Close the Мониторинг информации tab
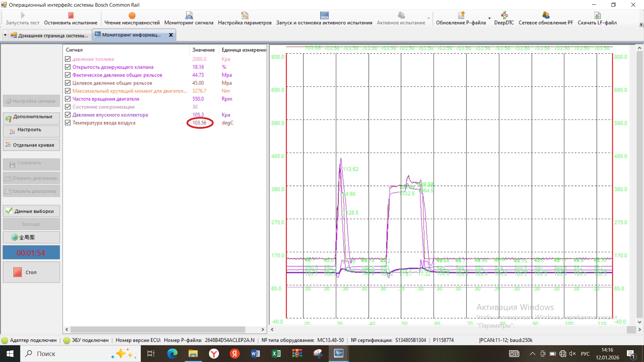The image size is (644, 362). [x=171, y=35]
